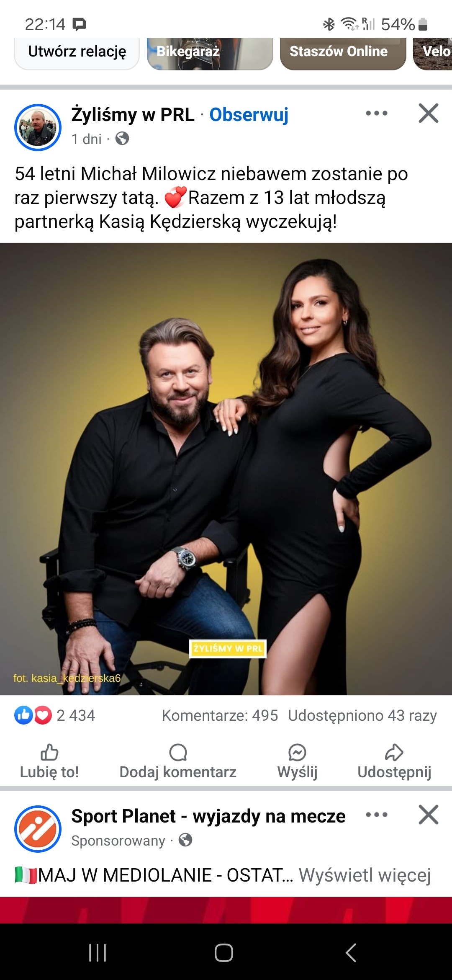Open three-dots menu on Żyliśmy w PRL post
452x980 pixels.
[x=377, y=113]
